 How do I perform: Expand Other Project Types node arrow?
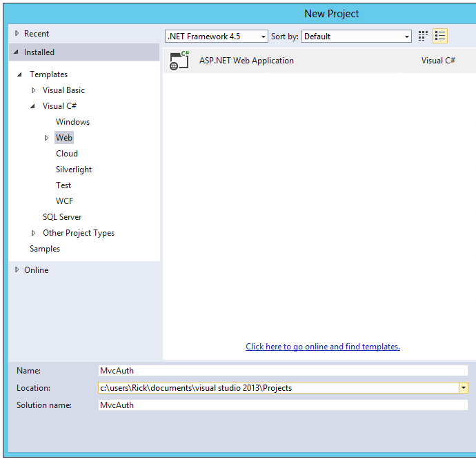[33, 233]
